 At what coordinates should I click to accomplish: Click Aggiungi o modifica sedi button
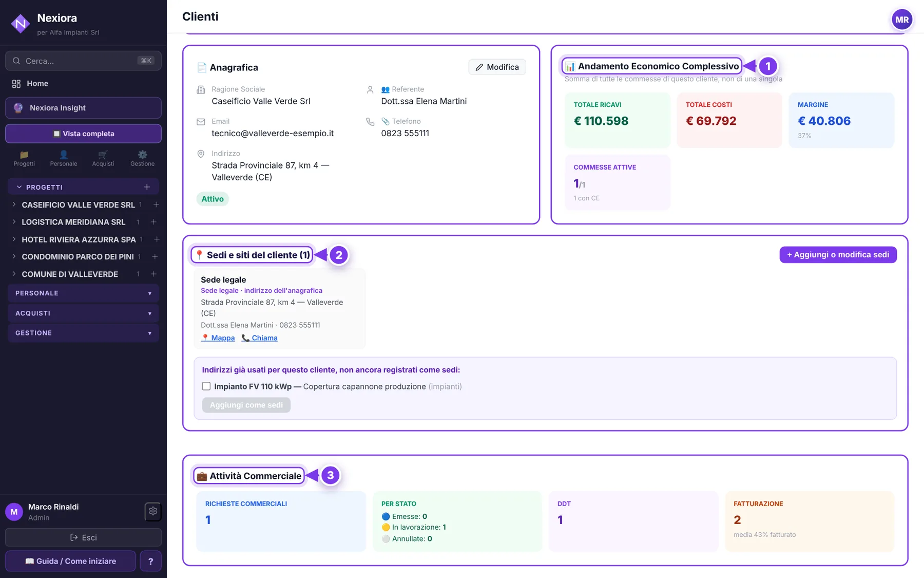(838, 255)
